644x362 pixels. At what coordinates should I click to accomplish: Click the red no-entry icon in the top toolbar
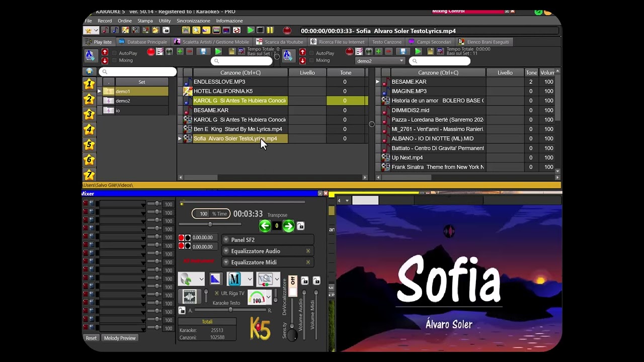coord(236,31)
